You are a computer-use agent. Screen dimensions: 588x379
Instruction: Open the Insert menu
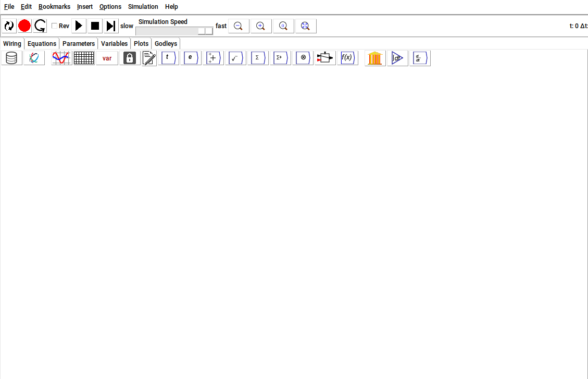coord(85,7)
